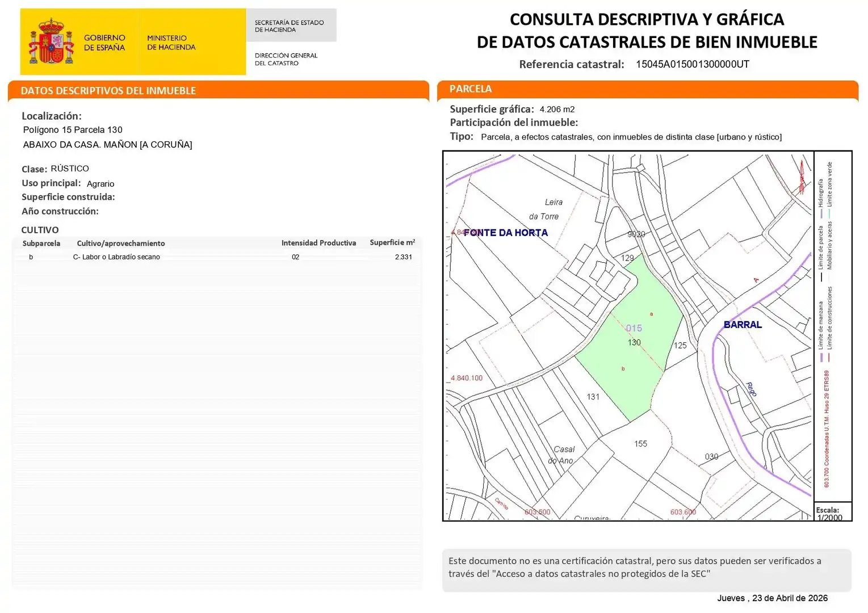Click the DATOS DESCRIPTIVOS DEL INMUEBLE header
Screen dimensions: 868x613
click(x=108, y=91)
